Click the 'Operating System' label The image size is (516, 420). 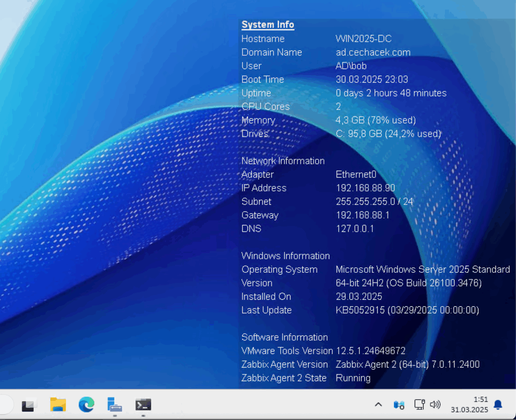pyautogui.click(x=279, y=270)
